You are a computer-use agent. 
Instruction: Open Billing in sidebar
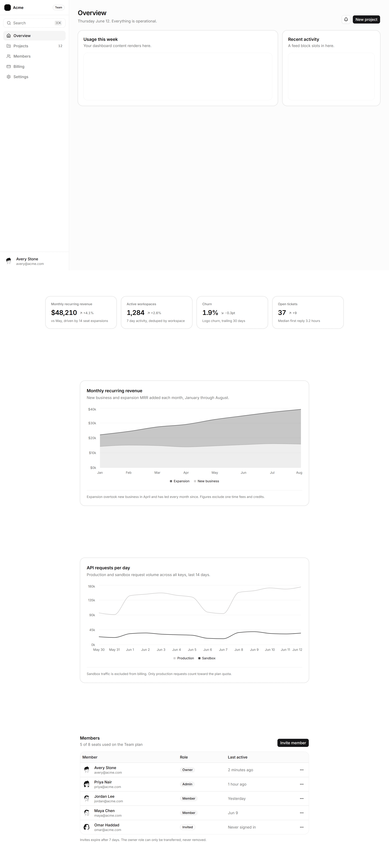(x=34, y=66)
